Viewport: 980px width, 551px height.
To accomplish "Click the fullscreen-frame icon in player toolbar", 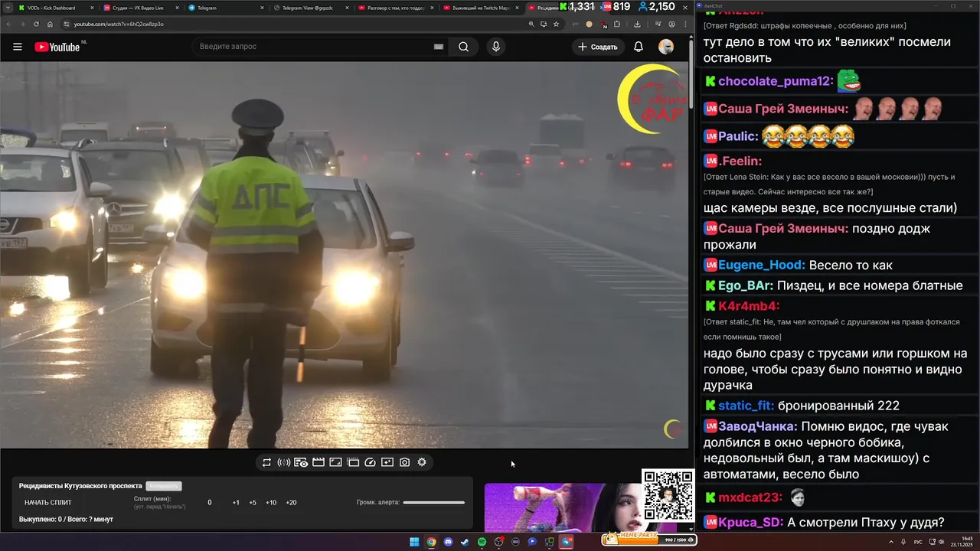I will pyautogui.click(x=335, y=462).
